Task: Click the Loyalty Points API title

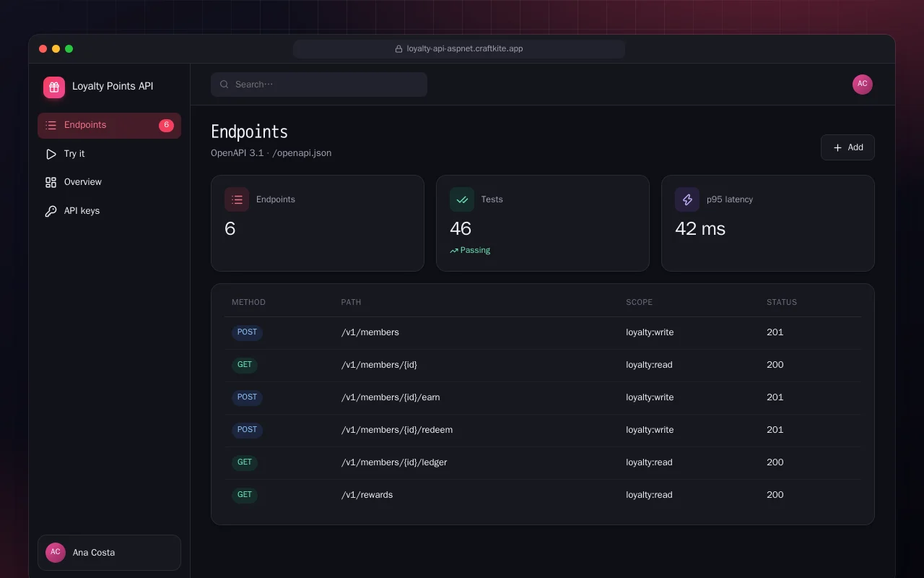Action: (x=113, y=86)
